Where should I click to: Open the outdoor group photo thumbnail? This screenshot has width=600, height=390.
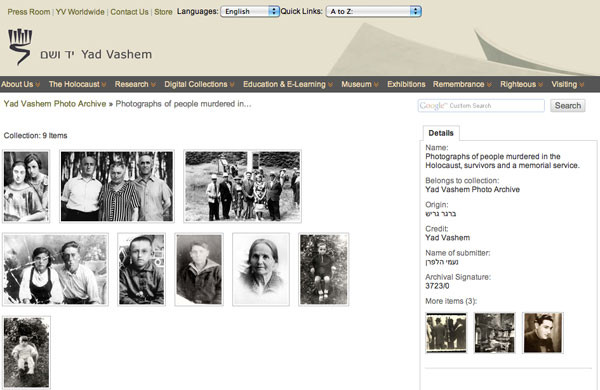[x=243, y=186]
